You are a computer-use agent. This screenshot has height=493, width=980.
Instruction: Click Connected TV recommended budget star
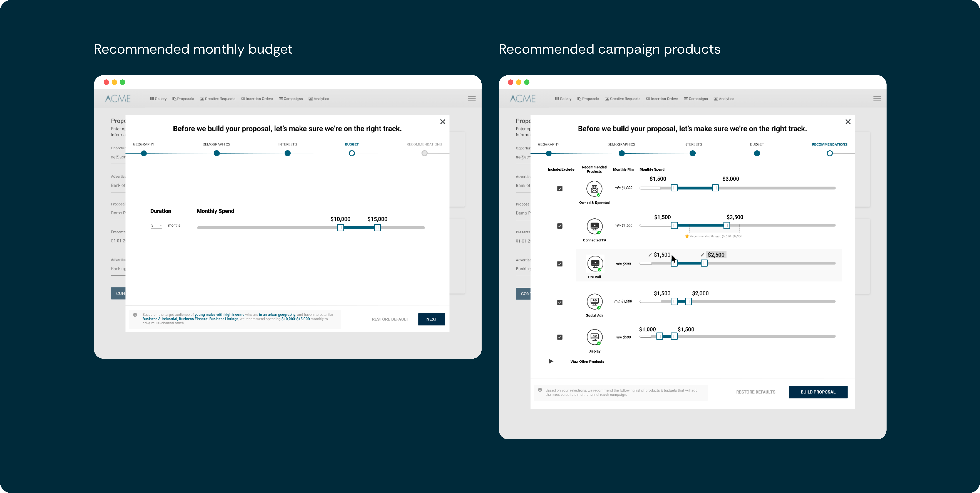(687, 236)
